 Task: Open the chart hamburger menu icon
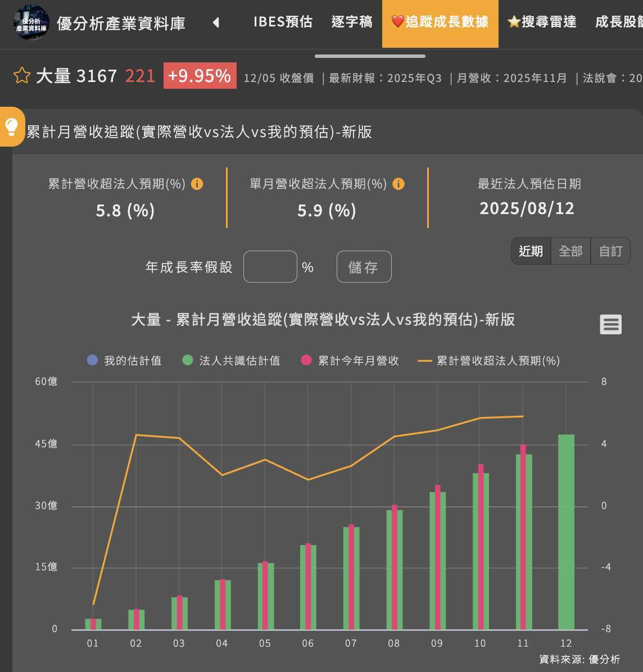pyautogui.click(x=610, y=324)
